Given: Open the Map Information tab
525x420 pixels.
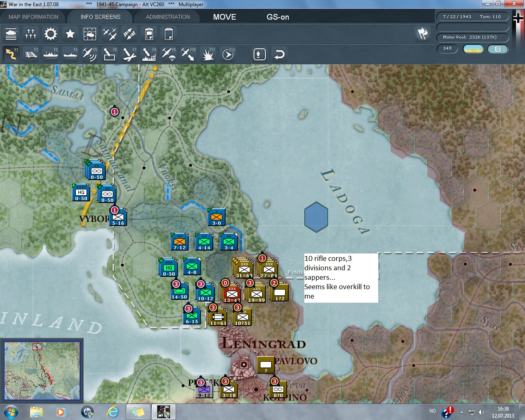Looking at the screenshot, I should (x=33, y=17).
